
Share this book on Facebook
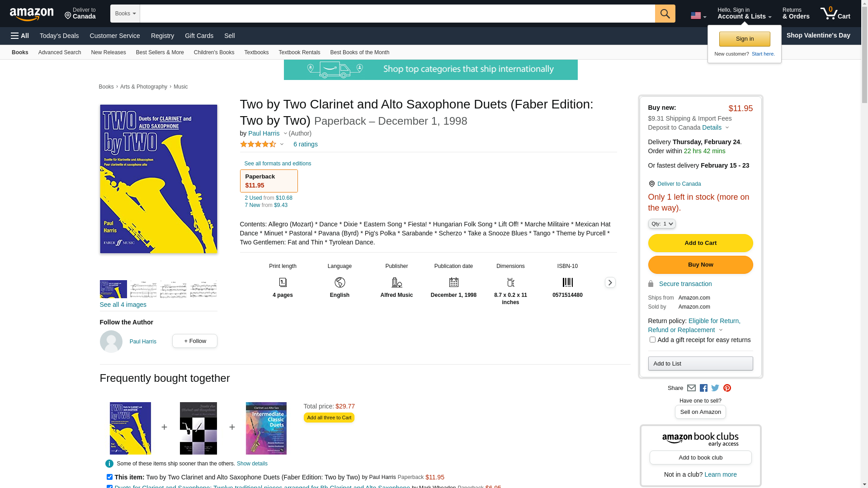tap(703, 388)
